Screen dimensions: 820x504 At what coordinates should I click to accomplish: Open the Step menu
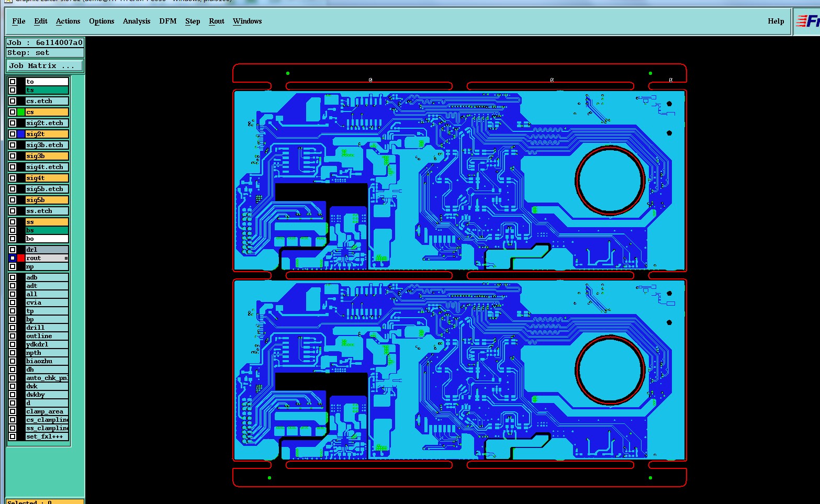193,21
